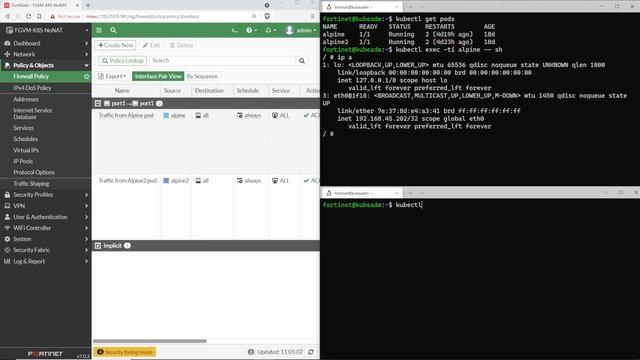640x360 pixels.
Task: Reload the browser page
Action: [28, 16]
